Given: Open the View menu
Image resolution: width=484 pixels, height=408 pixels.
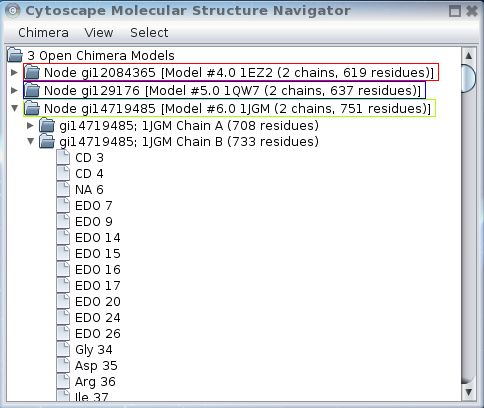Looking at the screenshot, I should (99, 33).
